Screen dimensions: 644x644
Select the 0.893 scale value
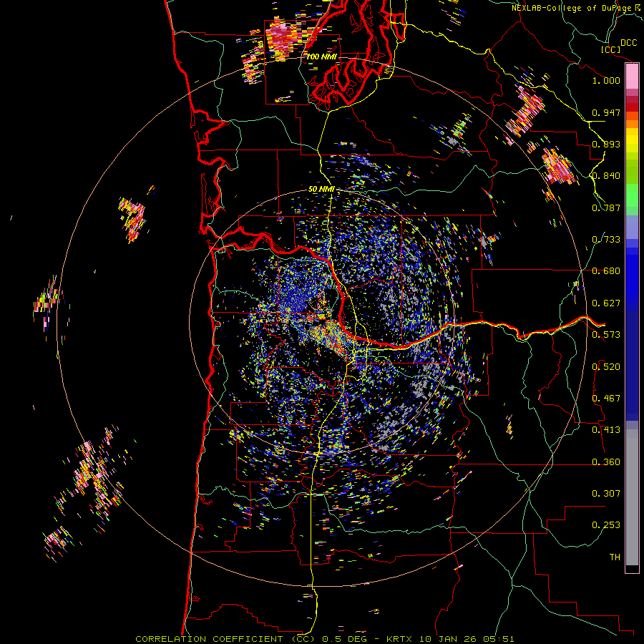pos(606,144)
